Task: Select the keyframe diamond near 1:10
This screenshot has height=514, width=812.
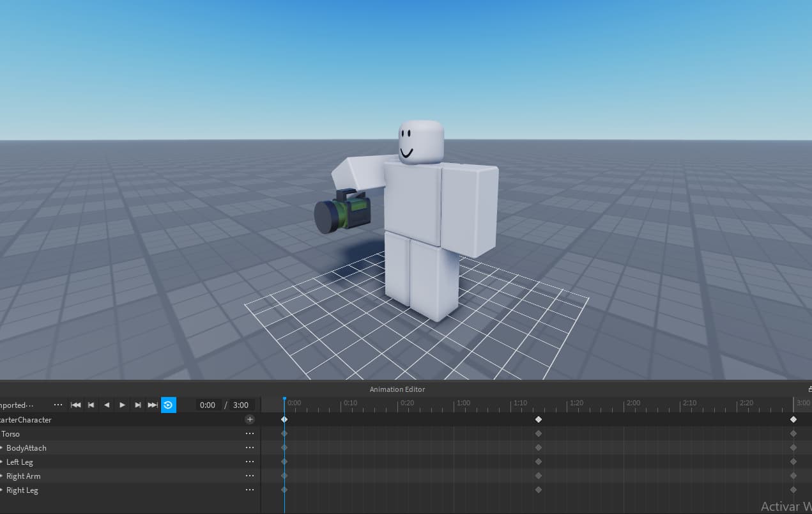Action: 539,419
